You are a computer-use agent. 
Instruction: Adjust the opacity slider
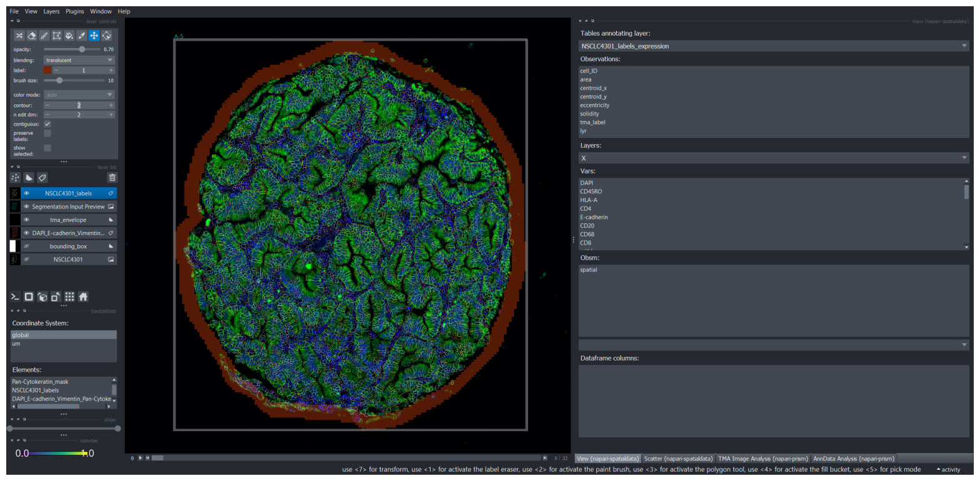pos(72,49)
